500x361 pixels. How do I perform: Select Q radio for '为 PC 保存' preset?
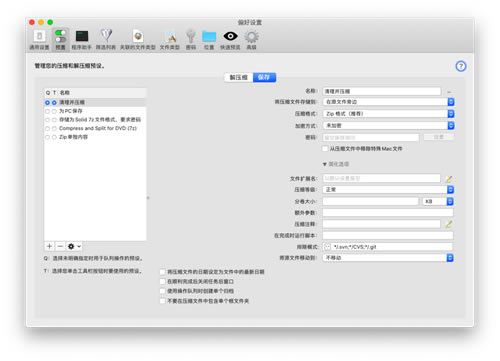[x=47, y=111]
